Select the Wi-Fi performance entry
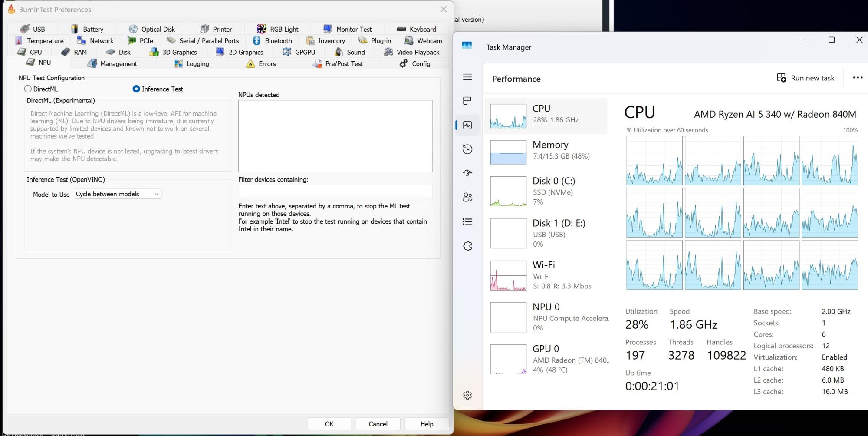This screenshot has height=436, width=868. [x=546, y=275]
